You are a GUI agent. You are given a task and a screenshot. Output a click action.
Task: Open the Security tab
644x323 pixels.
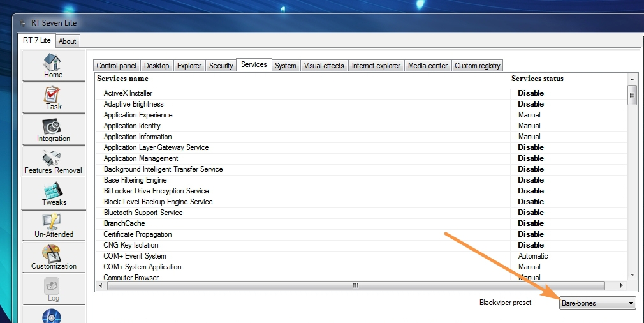coord(221,66)
